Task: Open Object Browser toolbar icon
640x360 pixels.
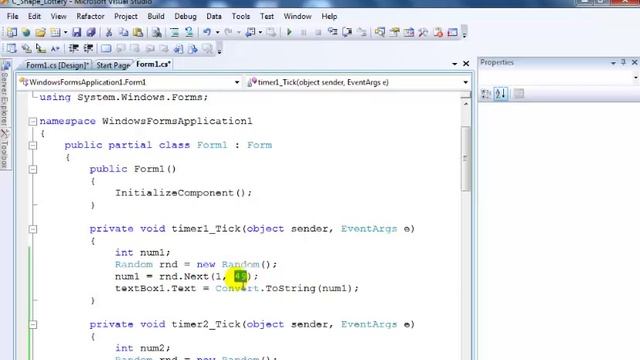Action: [x=409, y=32]
